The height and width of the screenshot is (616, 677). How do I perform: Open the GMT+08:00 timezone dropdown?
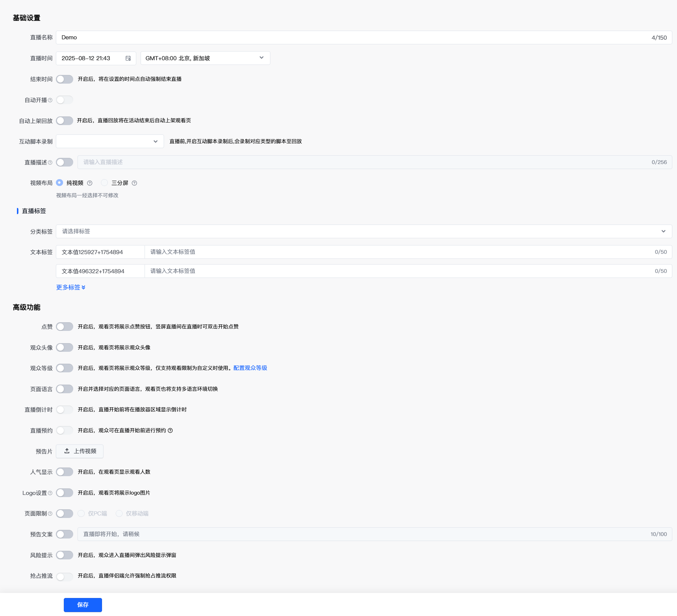(x=205, y=58)
